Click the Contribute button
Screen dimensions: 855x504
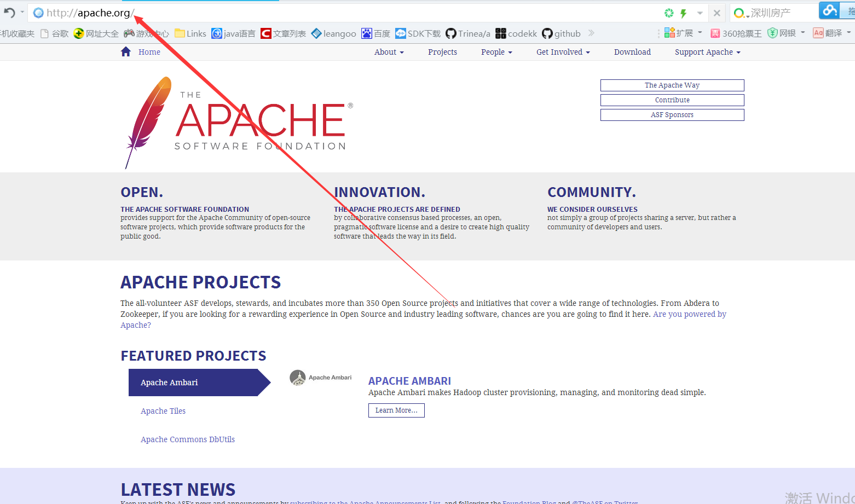pyautogui.click(x=672, y=100)
